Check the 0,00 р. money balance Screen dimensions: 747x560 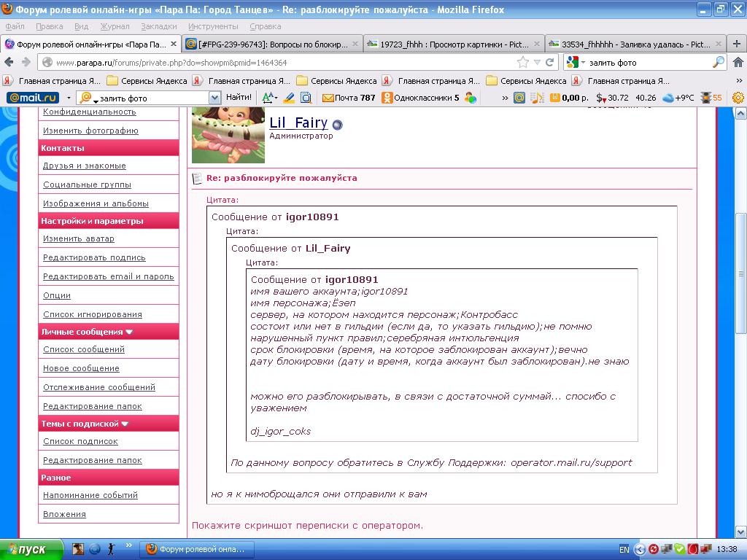point(569,98)
